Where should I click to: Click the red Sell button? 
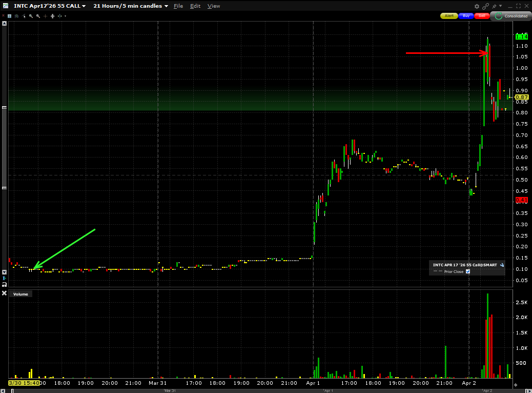482,15
